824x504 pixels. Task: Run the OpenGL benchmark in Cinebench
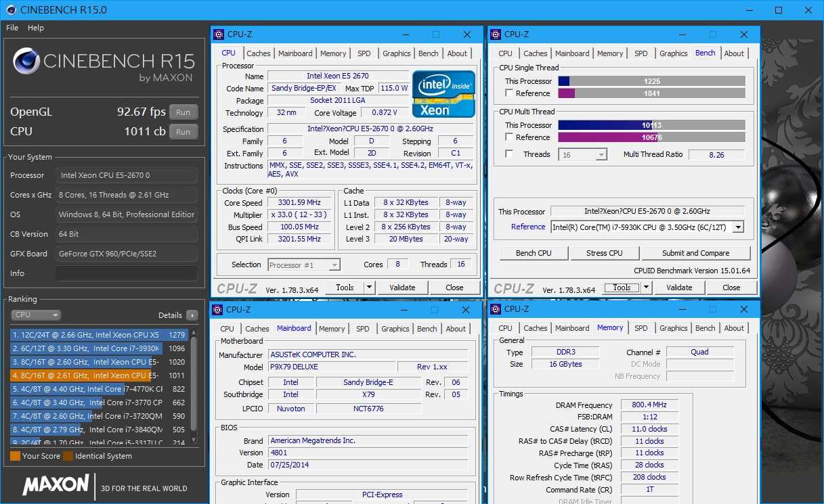[x=183, y=112]
